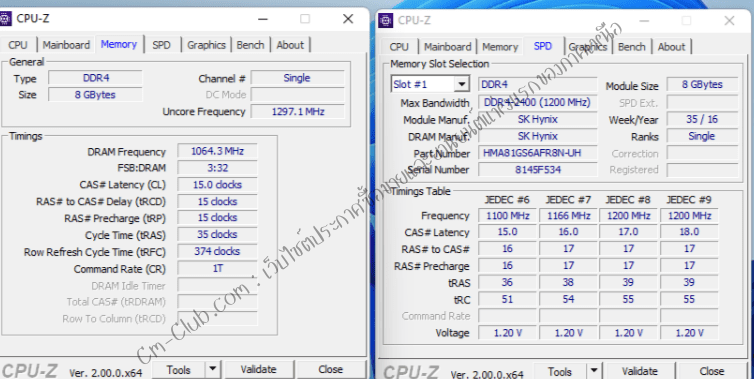Viewport: 754px width, 379px height.
Task: Open the Mainboard tab in the right window
Action: tap(447, 47)
